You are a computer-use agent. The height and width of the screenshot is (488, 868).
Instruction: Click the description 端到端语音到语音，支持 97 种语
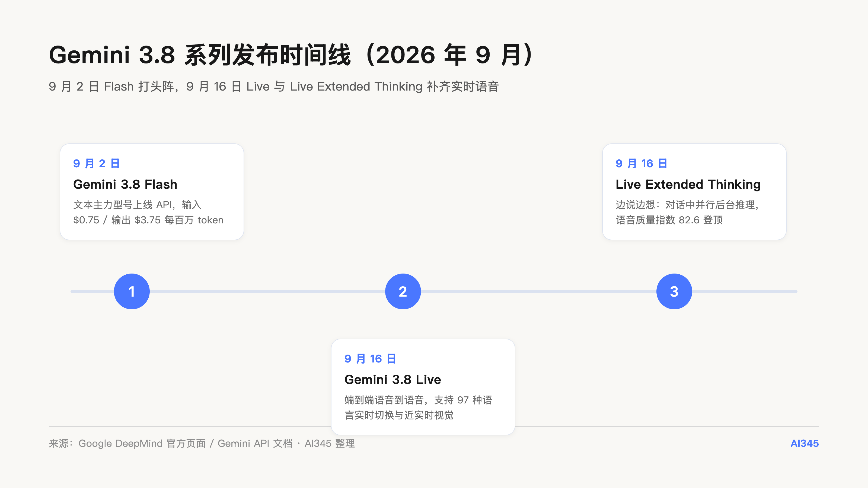[x=418, y=400]
